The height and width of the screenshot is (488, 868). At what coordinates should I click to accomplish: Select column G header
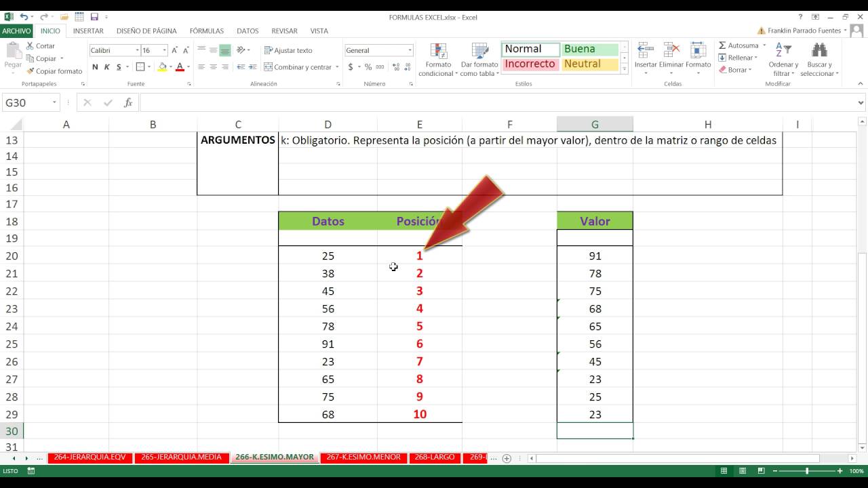pos(595,124)
